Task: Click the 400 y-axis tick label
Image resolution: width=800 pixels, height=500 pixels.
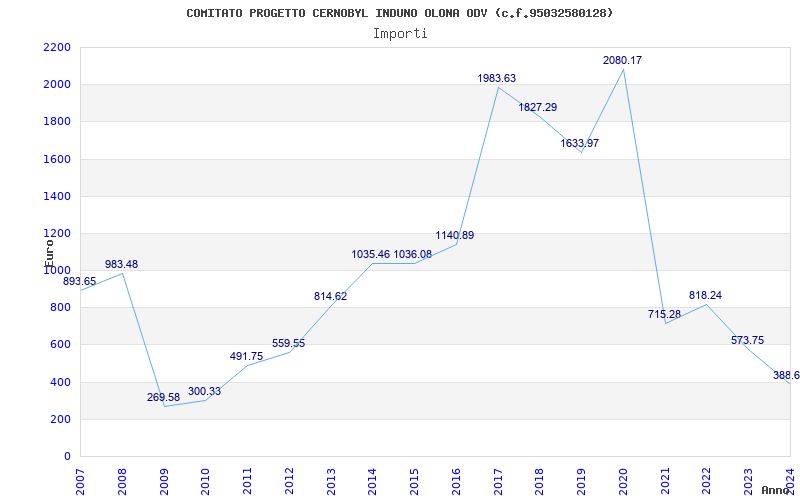Action: pos(61,382)
